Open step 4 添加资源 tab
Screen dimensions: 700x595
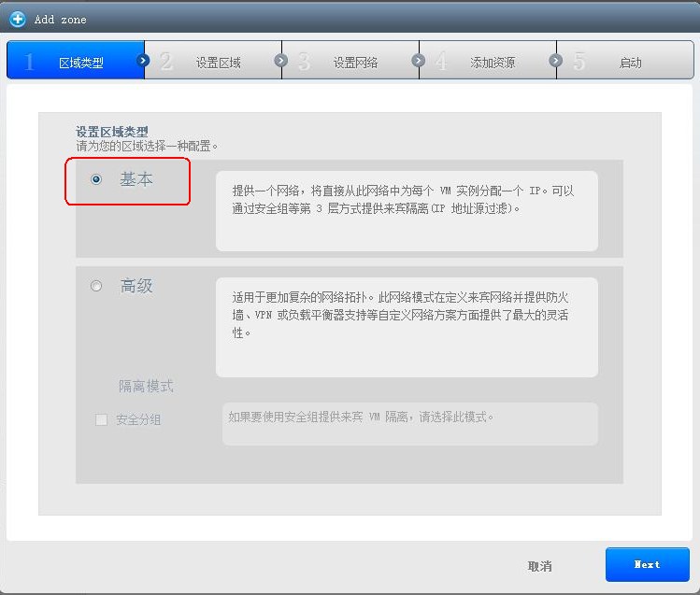click(x=488, y=60)
